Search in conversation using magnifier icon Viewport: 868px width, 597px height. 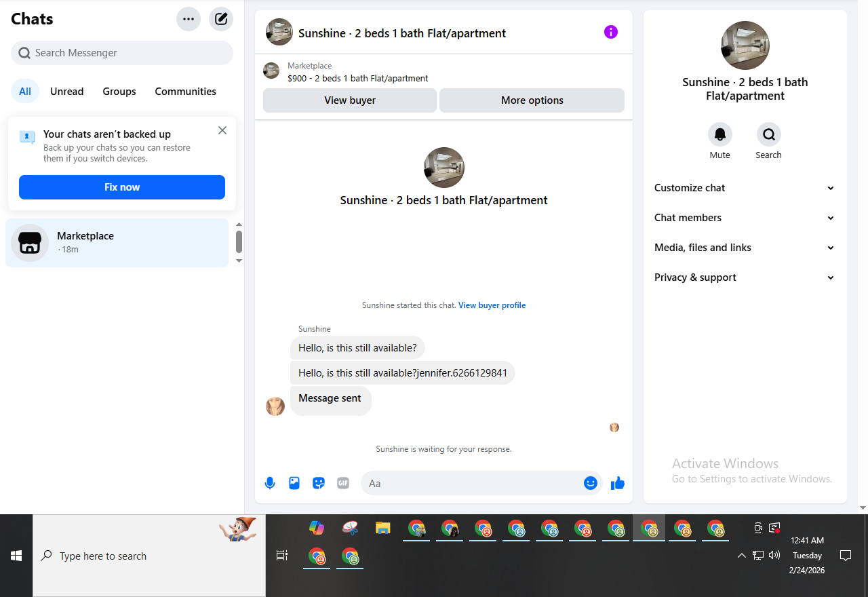coord(769,134)
